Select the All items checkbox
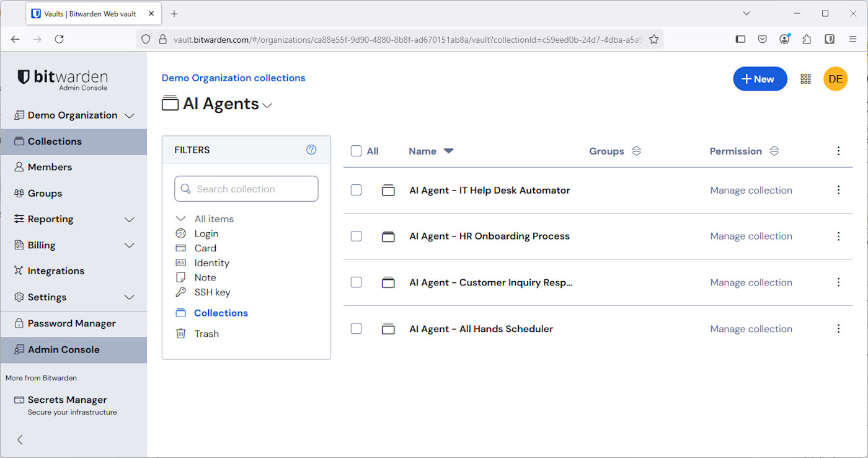 click(356, 151)
